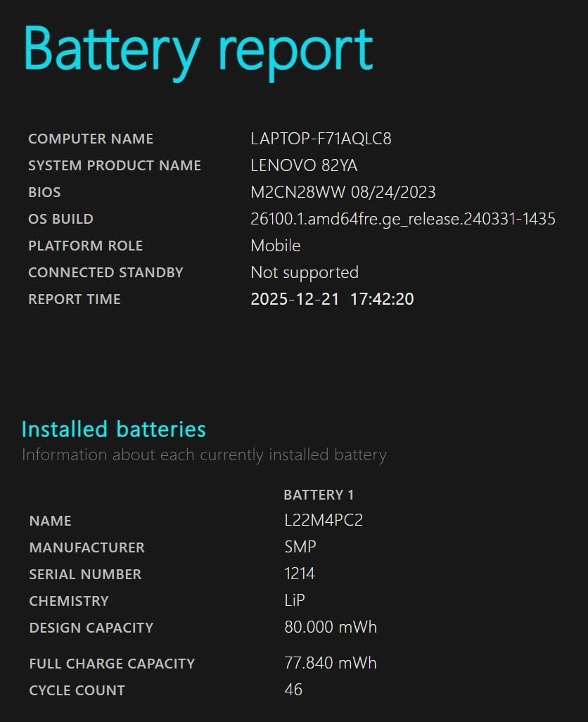The height and width of the screenshot is (722, 588).
Task: Select the full charge capacity 77.840 mWh
Action: pyautogui.click(x=331, y=663)
